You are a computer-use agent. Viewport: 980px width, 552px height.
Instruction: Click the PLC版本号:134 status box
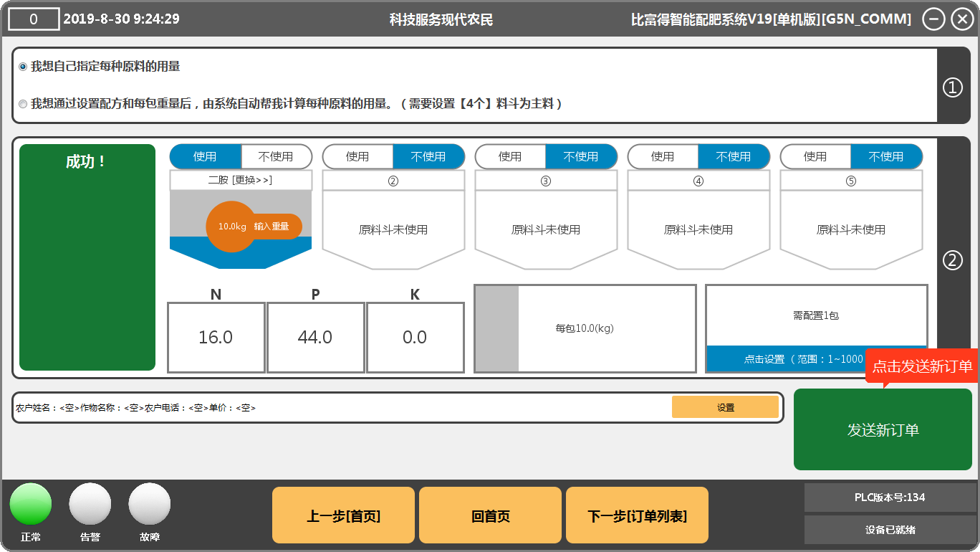click(890, 498)
